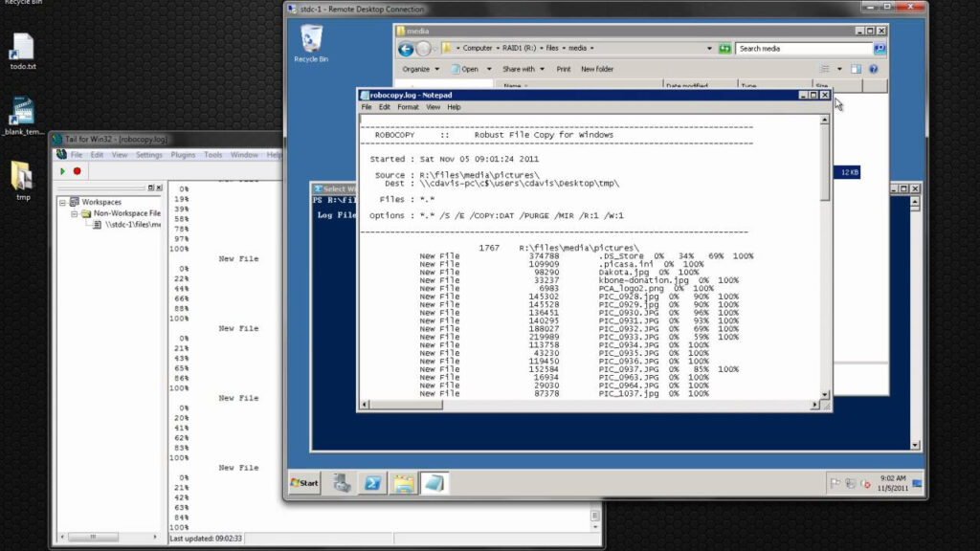The height and width of the screenshot is (551, 980).
Task: Click network icon in system tray
Action: (x=850, y=483)
